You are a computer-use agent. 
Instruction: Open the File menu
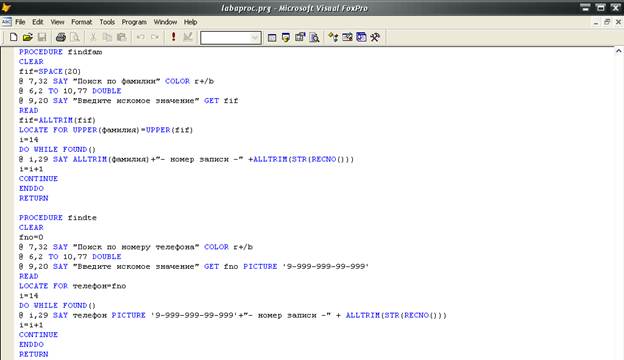pos(20,22)
